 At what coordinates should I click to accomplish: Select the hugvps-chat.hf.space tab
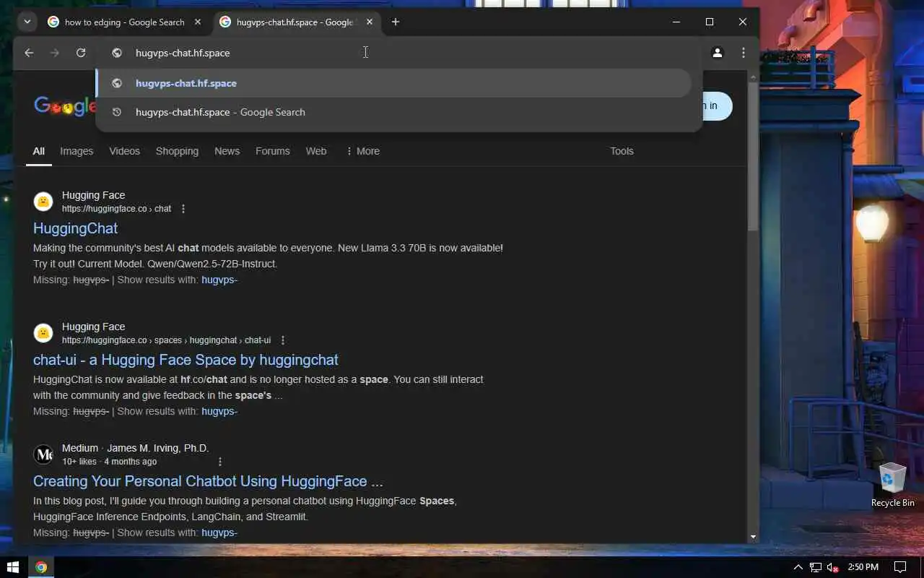point(297,22)
